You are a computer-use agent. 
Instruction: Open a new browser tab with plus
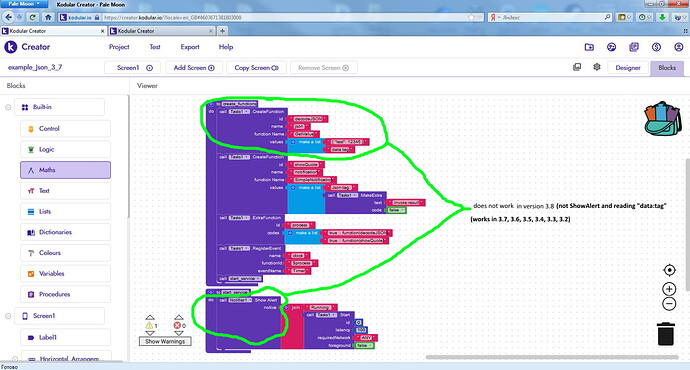tap(222, 31)
